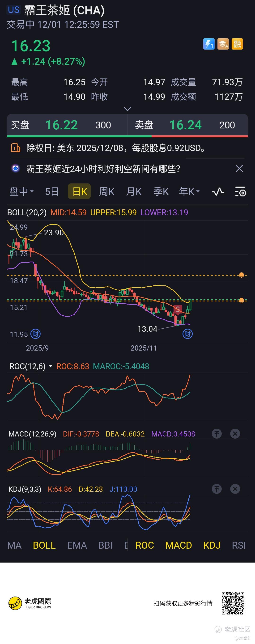The image size is (255, 644).
Task: Tap the red S sell marker
Action: click(178, 310)
